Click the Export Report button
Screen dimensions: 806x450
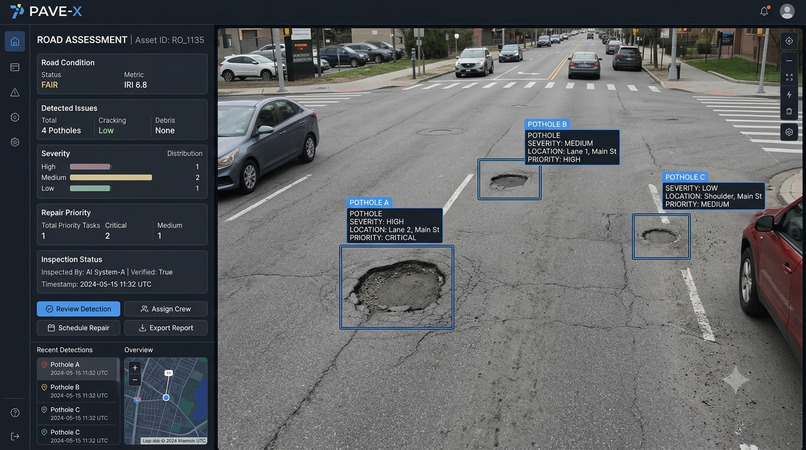166,328
